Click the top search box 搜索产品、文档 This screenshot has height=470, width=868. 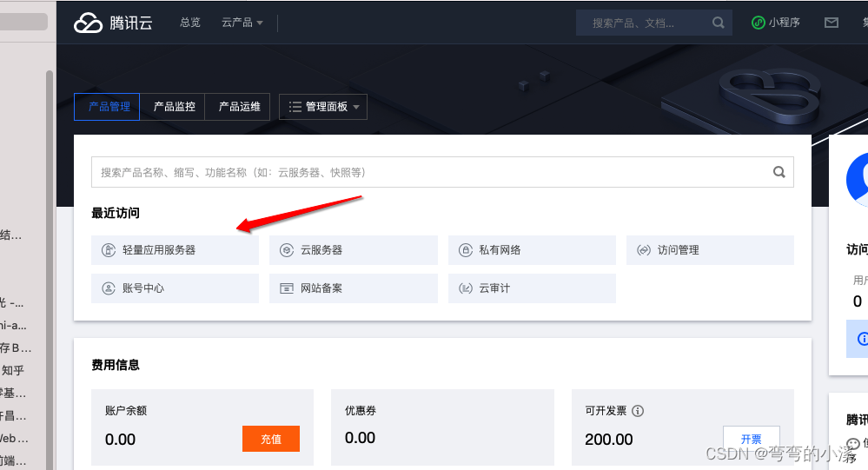[x=653, y=23]
